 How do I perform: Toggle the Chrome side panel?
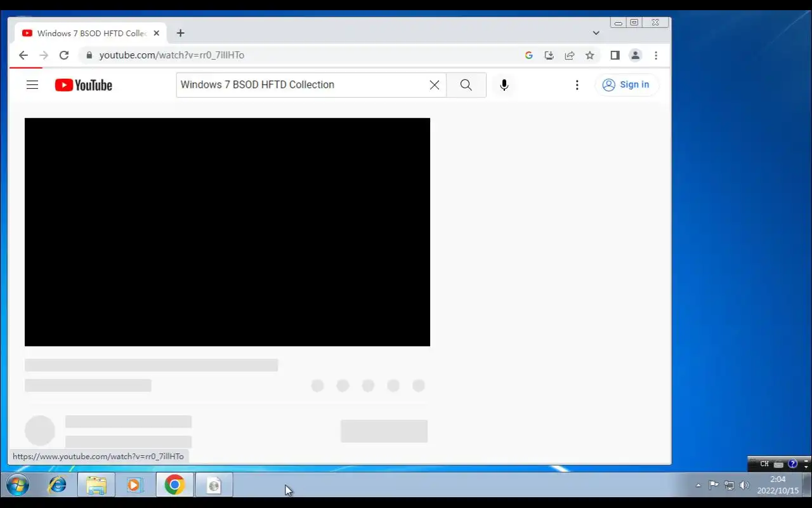click(x=615, y=55)
